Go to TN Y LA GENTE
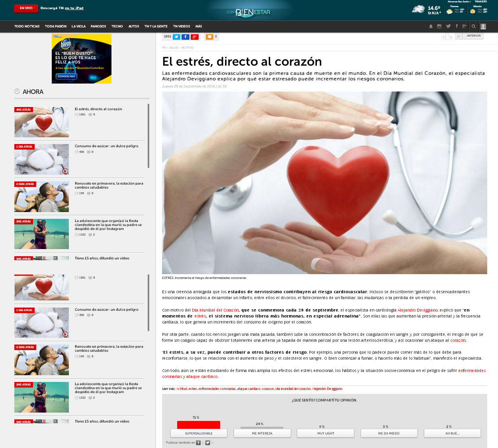Screen dimensions: 498x448 coord(156,27)
